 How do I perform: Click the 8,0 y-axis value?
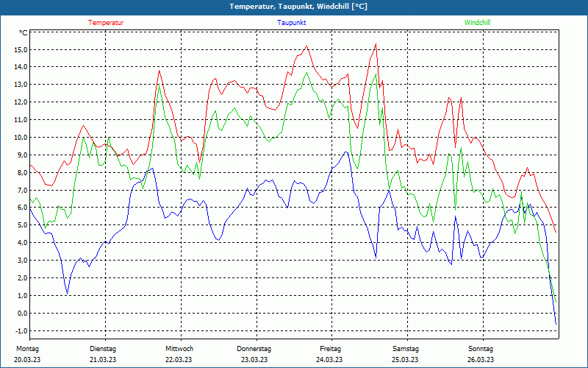[22, 173]
